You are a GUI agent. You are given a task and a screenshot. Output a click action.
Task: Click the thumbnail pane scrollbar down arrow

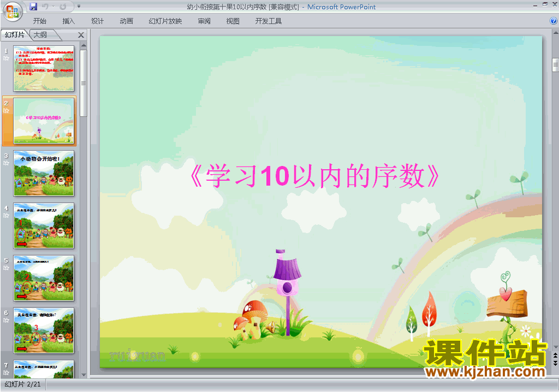pyautogui.click(x=84, y=375)
